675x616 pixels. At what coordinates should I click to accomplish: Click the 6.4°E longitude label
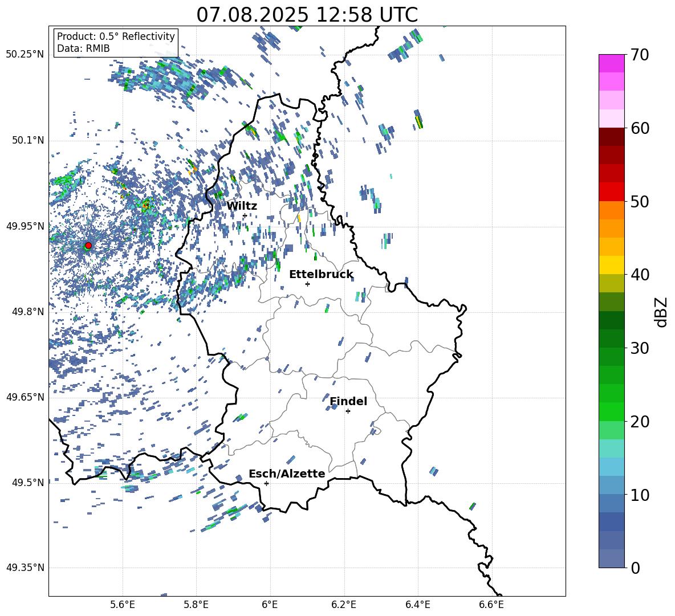[x=417, y=605]
